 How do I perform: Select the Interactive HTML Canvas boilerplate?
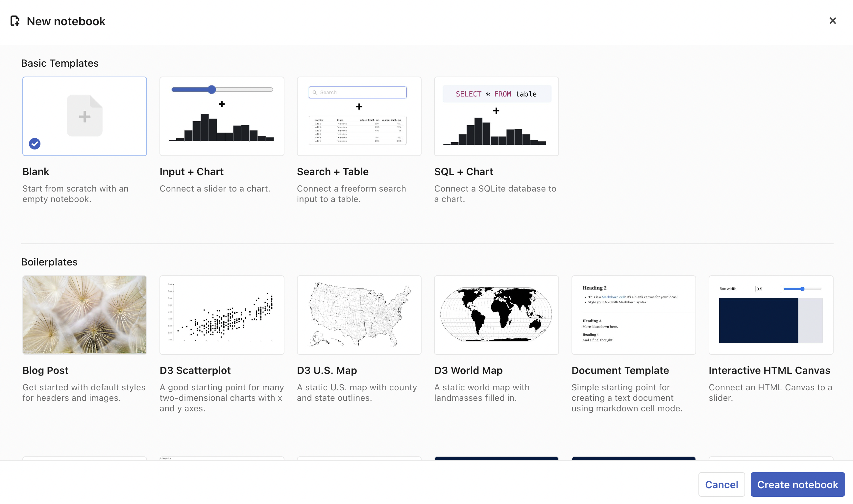pos(770,315)
